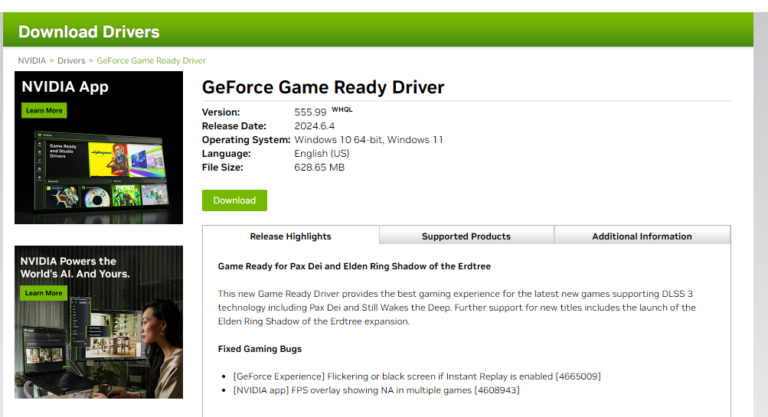
Task: Go to NVIDIA in the breadcrumb
Action: (31, 61)
